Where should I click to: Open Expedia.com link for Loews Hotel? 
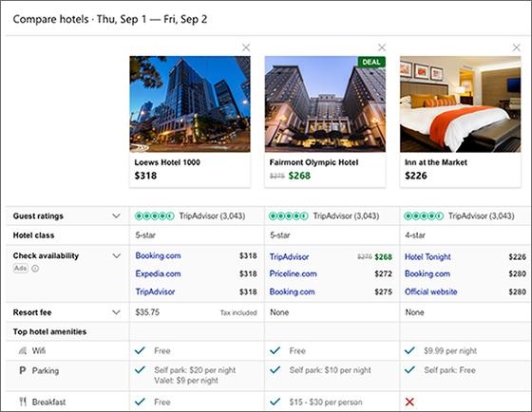click(158, 273)
